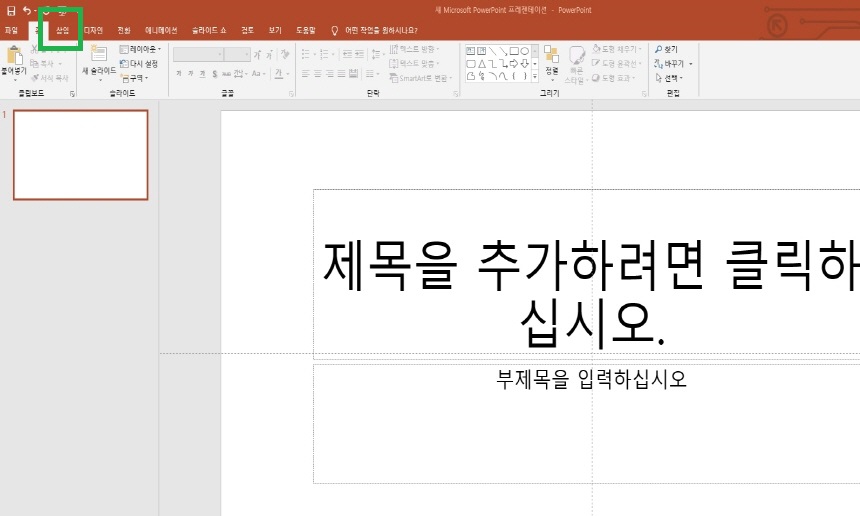Viewport: 860px width, 516px height.
Task: Select the block right arrow shape
Action: click(514, 64)
